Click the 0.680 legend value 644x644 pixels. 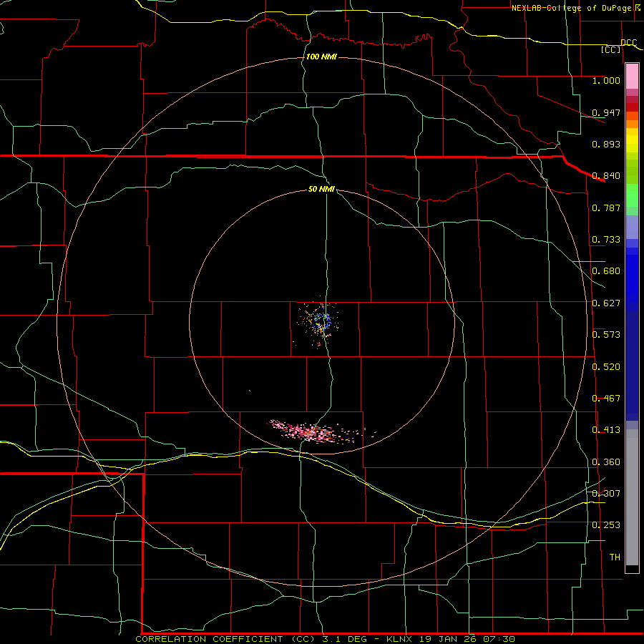click(606, 271)
